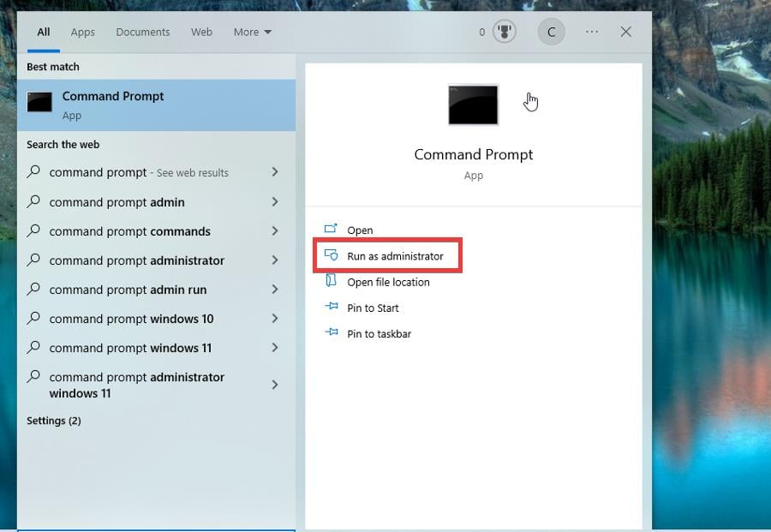
Task: Switch to the All tab
Action: coord(44,32)
